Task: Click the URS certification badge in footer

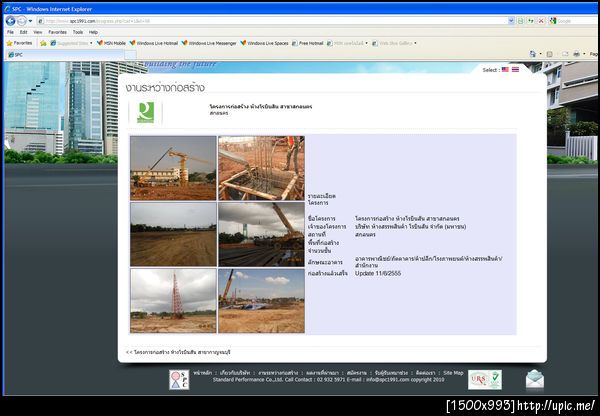Action: coord(485,380)
